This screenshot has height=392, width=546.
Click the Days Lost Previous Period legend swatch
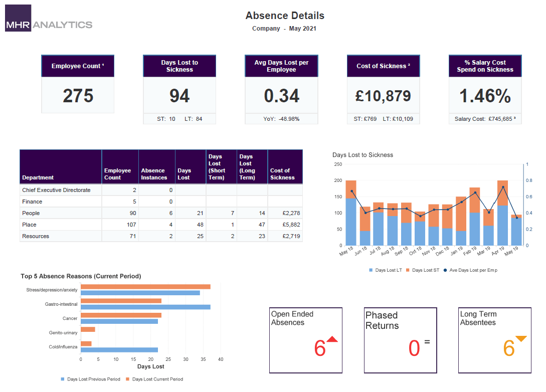click(x=63, y=379)
